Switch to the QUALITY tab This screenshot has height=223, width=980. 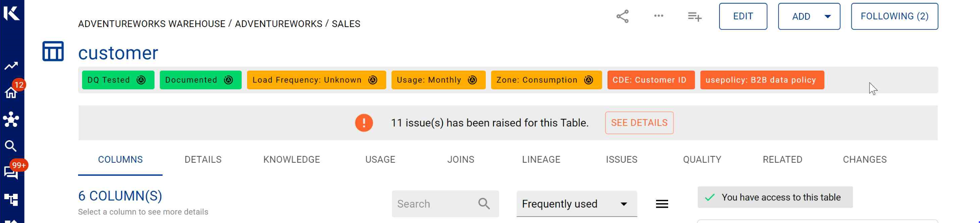coord(702,160)
